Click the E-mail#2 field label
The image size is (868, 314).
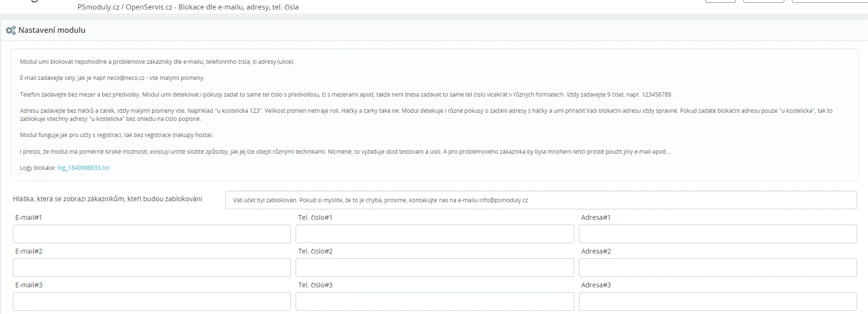pyautogui.click(x=29, y=251)
